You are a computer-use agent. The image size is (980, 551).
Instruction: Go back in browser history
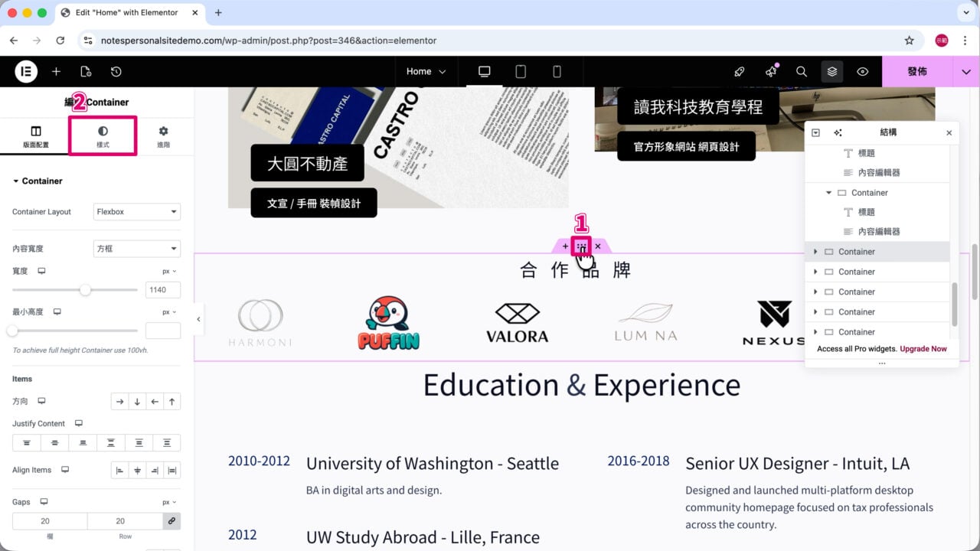coord(14,41)
